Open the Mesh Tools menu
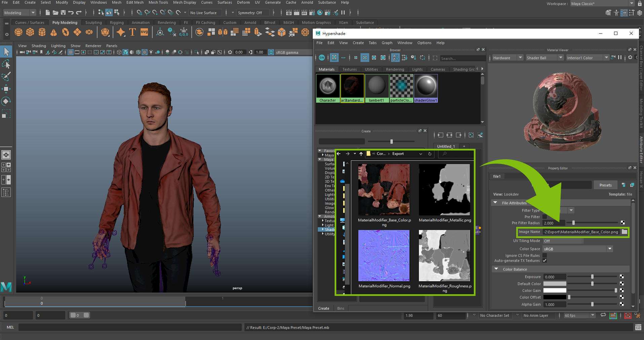 click(158, 2)
